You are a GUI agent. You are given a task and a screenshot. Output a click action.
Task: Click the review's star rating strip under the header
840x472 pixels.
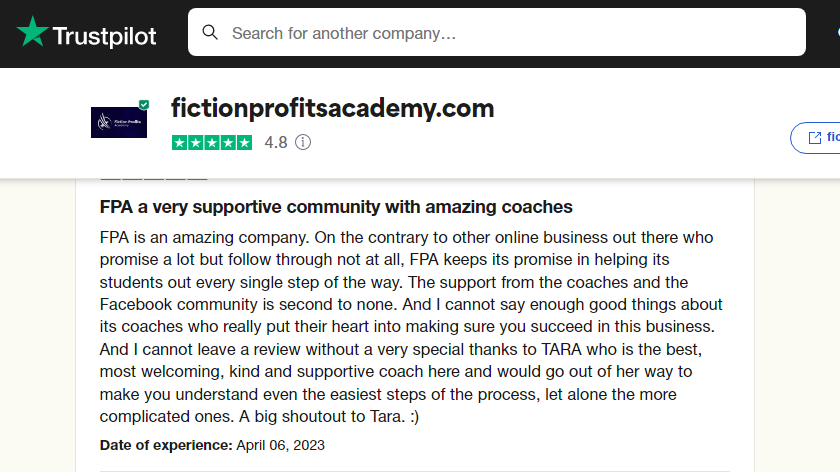pyautogui.click(x=154, y=178)
